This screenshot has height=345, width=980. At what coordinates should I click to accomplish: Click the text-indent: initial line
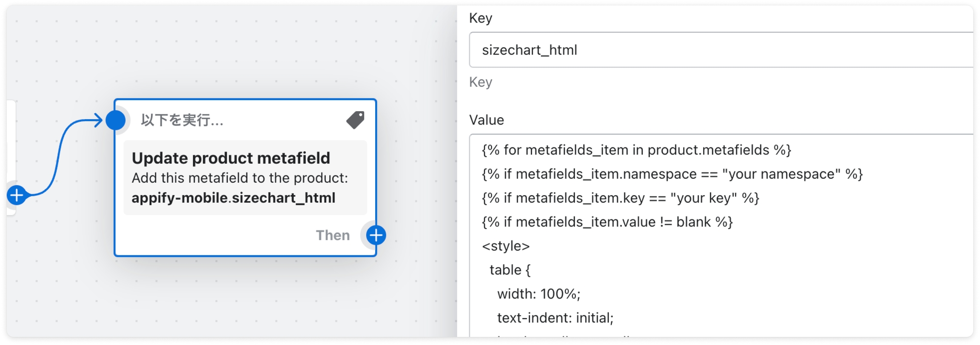[555, 318]
